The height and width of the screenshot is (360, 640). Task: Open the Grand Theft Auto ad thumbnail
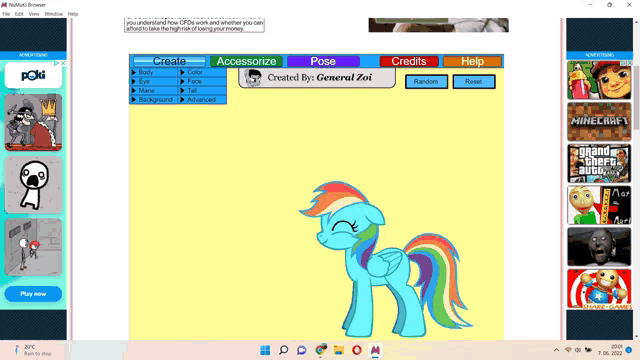(599, 163)
